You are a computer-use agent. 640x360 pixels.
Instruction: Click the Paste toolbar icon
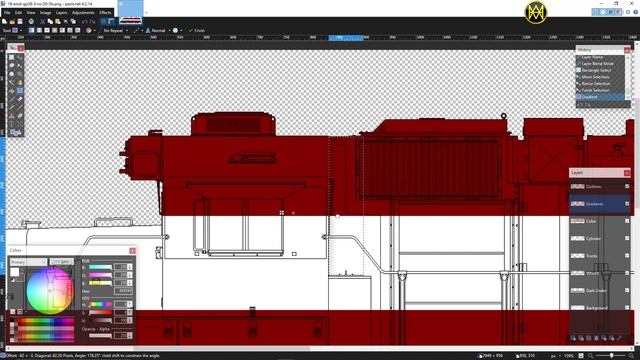tap(58, 21)
